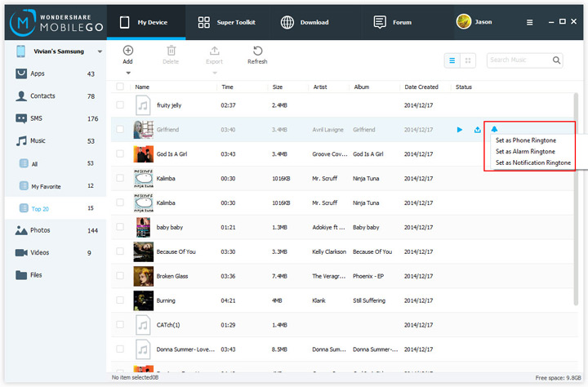Check the Girlfriend song checkbox
Image resolution: width=588 pixels, height=387 pixels.
[x=120, y=129]
